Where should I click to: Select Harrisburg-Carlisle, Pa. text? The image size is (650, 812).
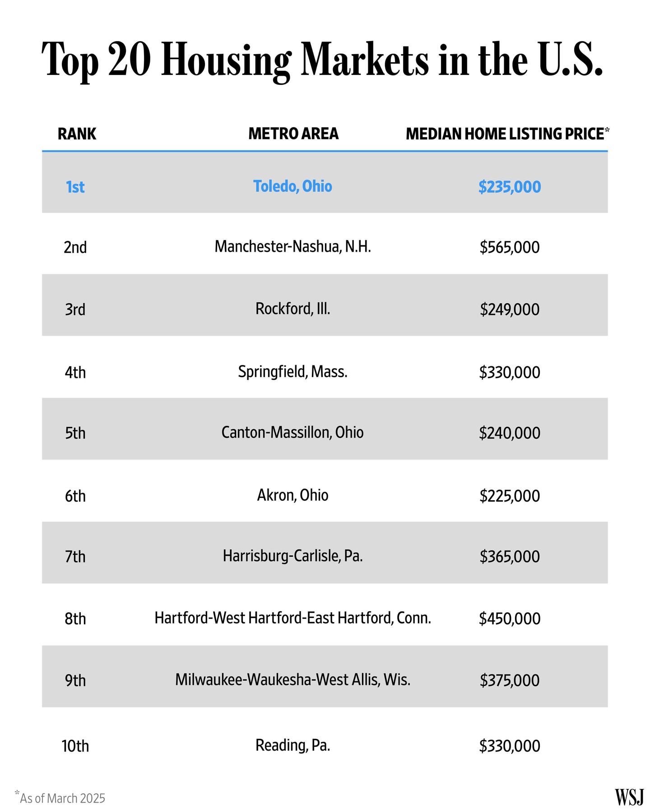tap(292, 556)
